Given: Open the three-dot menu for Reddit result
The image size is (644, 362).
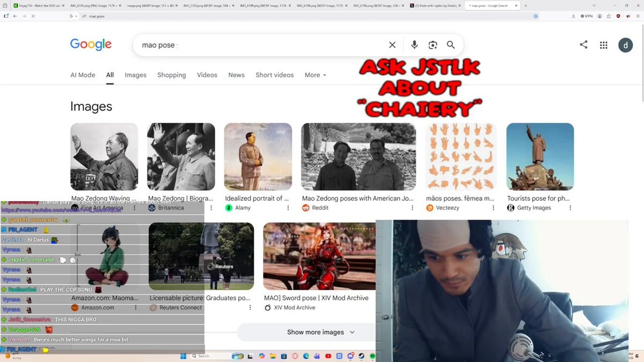Looking at the screenshot, I should point(412,208).
